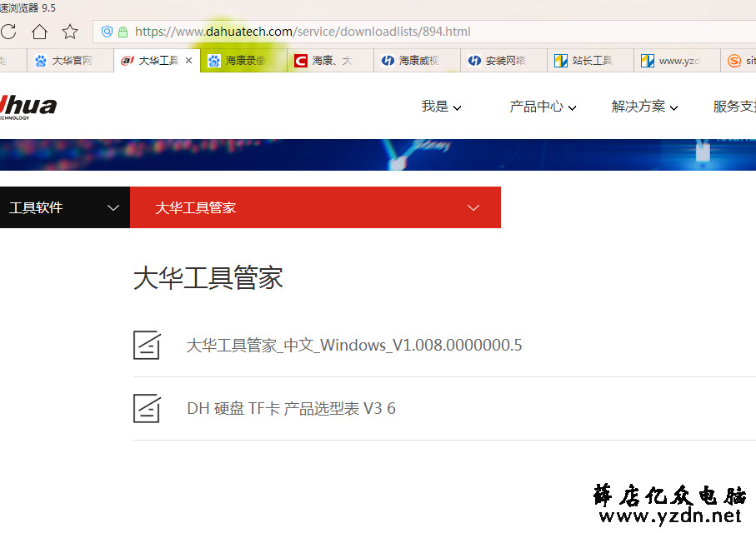Click the red C icon on 海康、大 tab
Viewport: 756px width, 533px height.
301,61
